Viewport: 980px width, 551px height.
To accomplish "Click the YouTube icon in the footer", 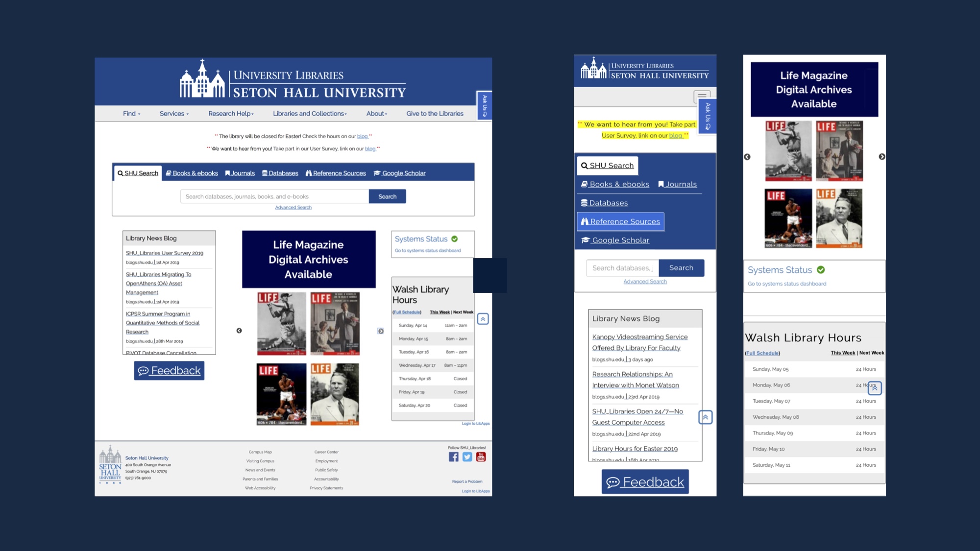I will [481, 457].
